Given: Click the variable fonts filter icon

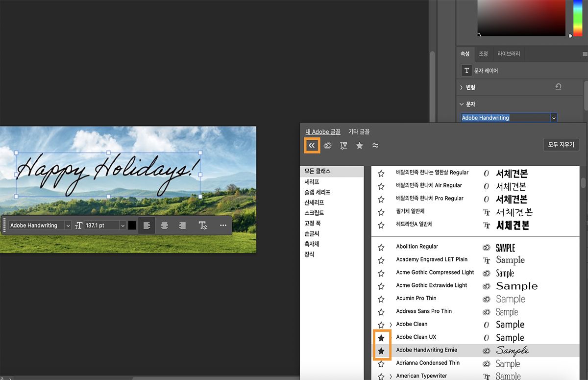Looking at the screenshot, I should click(343, 146).
